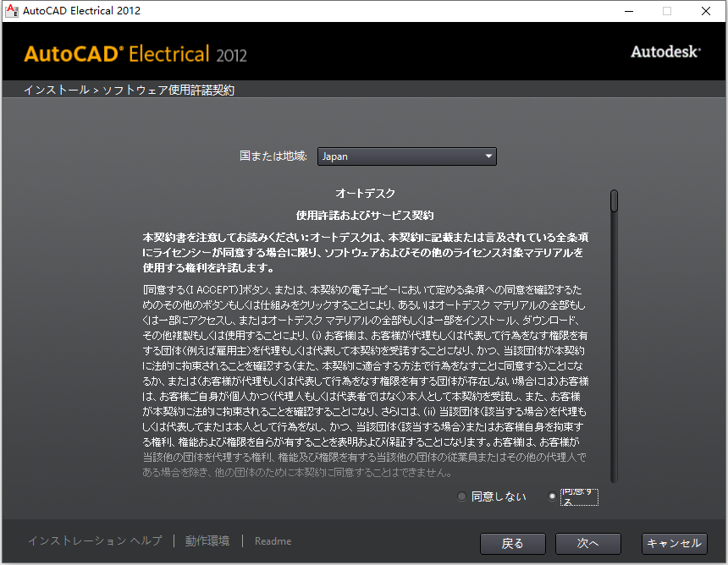728x565 pixels.
Task: Click the オートデスク heading in license text
Action: tap(365, 193)
